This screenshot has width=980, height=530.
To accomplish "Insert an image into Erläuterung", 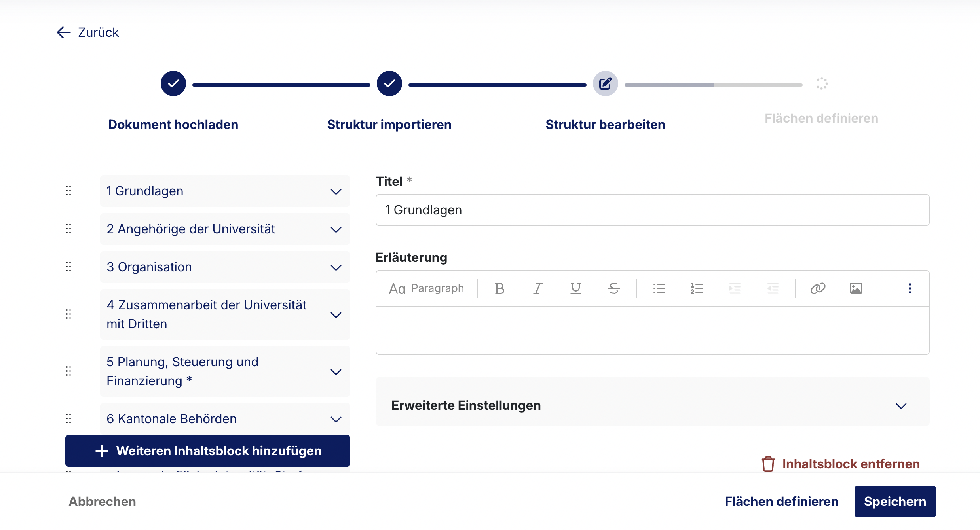I will click(856, 288).
